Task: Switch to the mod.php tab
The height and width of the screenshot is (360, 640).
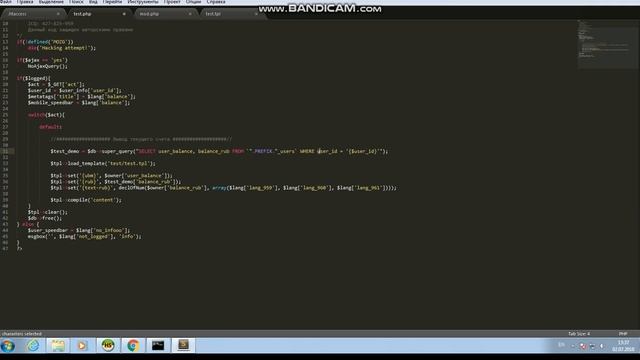Action: 165,14
